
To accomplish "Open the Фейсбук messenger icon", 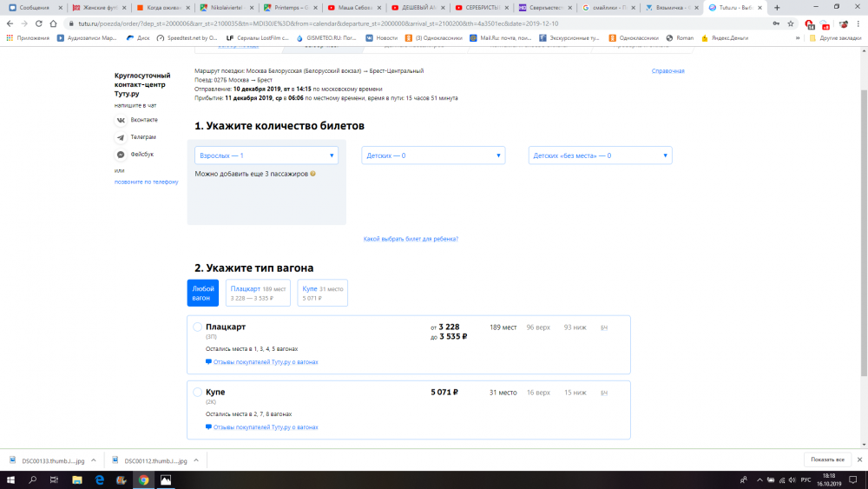I will tap(122, 155).
